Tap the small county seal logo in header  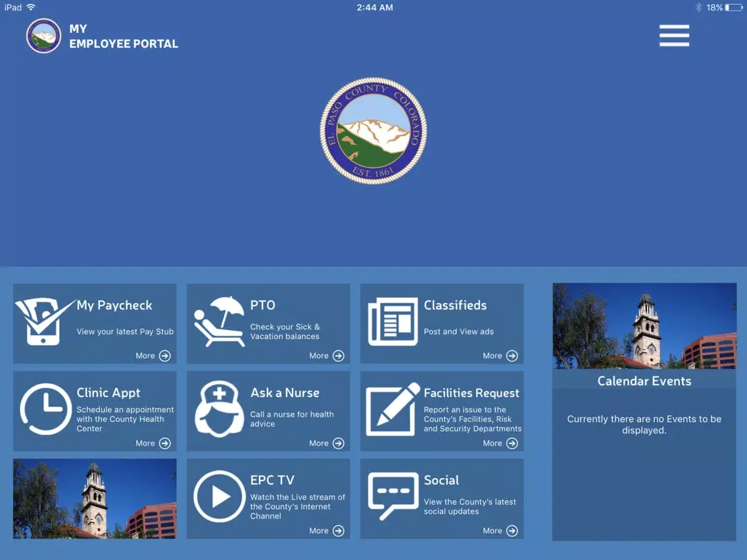(x=44, y=35)
